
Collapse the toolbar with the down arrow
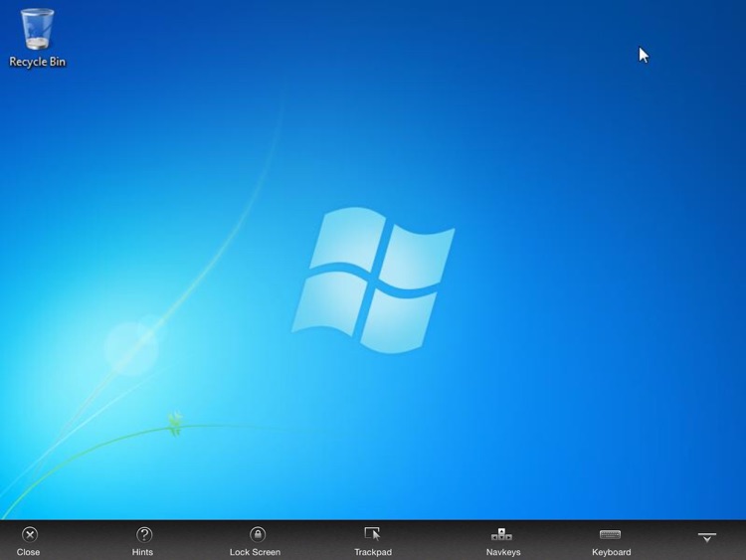point(707,538)
